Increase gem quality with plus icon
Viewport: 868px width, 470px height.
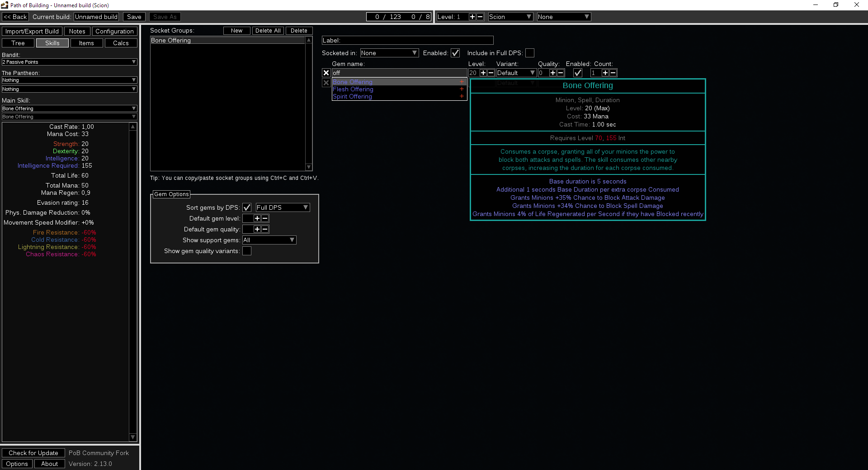coord(553,73)
